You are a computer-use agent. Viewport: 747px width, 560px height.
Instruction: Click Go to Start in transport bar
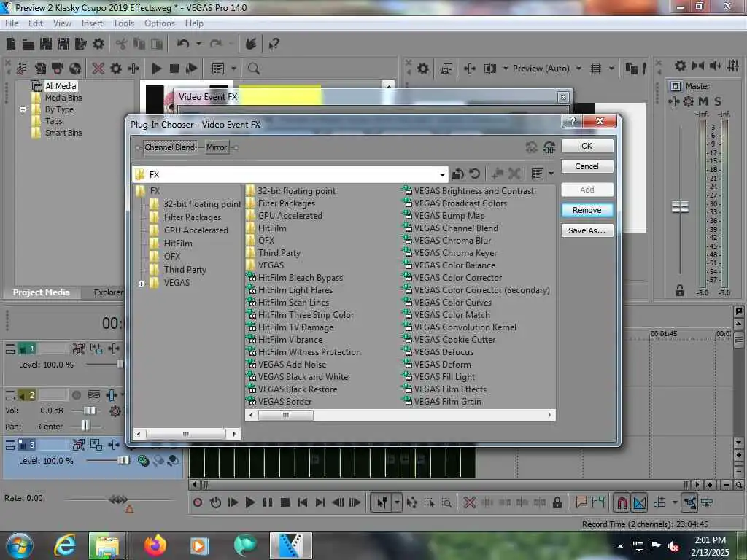[303, 502]
